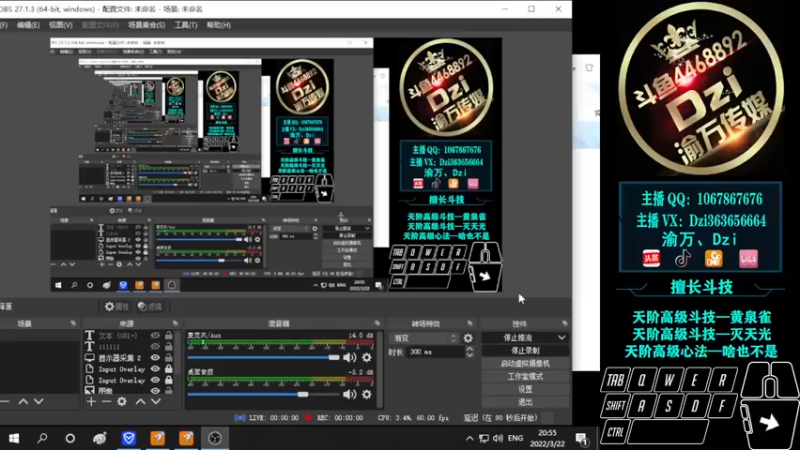This screenshot has height=450, width=800.
Task: Click the 时长 300 ms input field
Action: 435,352
